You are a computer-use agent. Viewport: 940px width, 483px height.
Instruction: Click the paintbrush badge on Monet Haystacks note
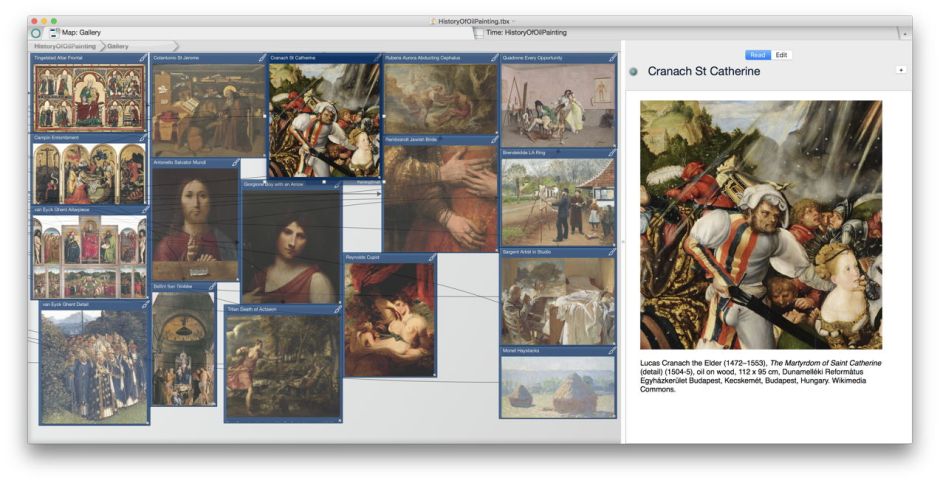click(x=611, y=352)
